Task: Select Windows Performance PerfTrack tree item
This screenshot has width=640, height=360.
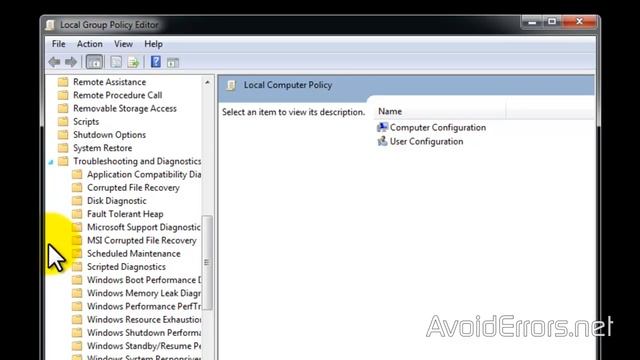Action: tap(144, 306)
